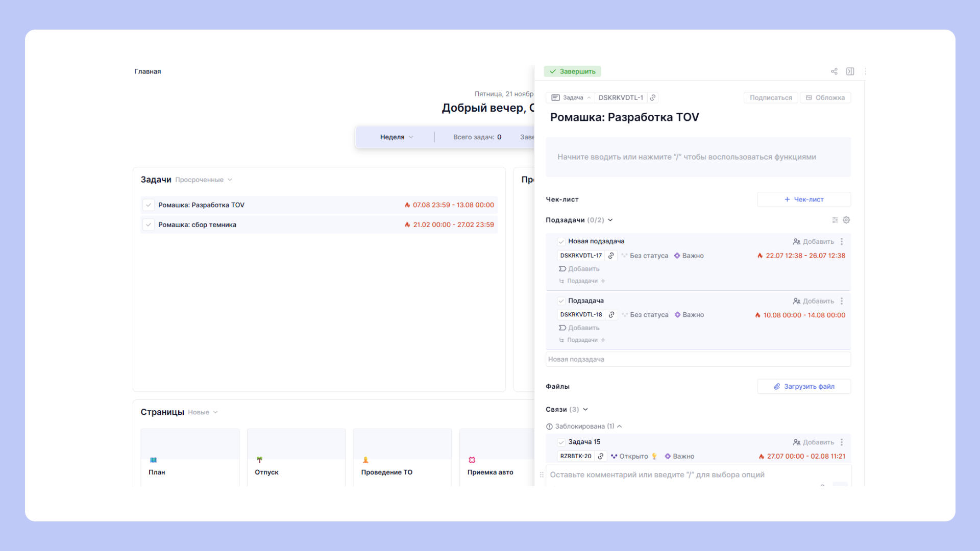Copy link icon for RZRBTK-20

(601, 456)
